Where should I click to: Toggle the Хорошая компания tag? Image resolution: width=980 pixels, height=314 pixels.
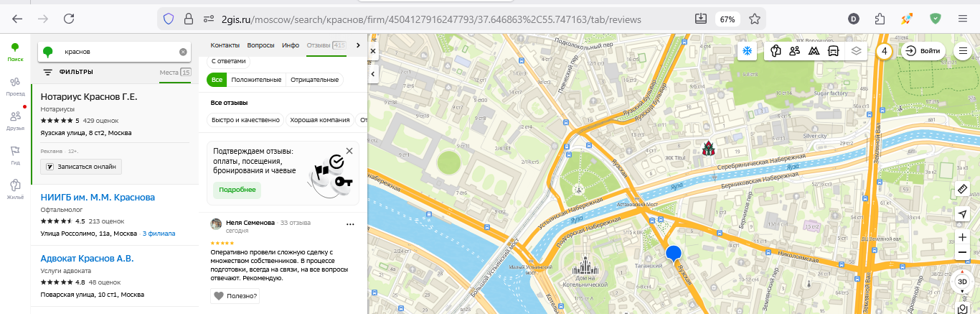coord(319,120)
